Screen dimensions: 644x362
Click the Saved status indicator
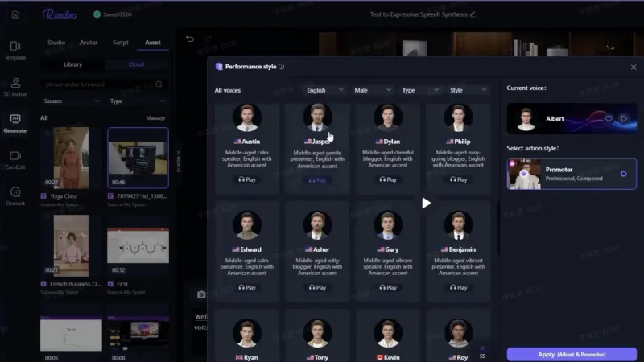coord(112,14)
